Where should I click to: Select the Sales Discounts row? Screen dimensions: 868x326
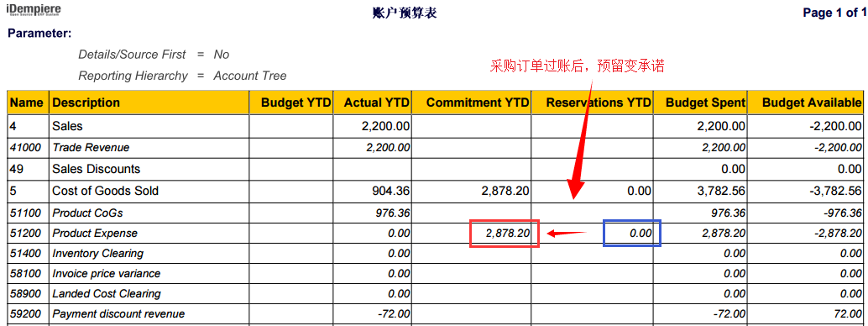coord(435,169)
